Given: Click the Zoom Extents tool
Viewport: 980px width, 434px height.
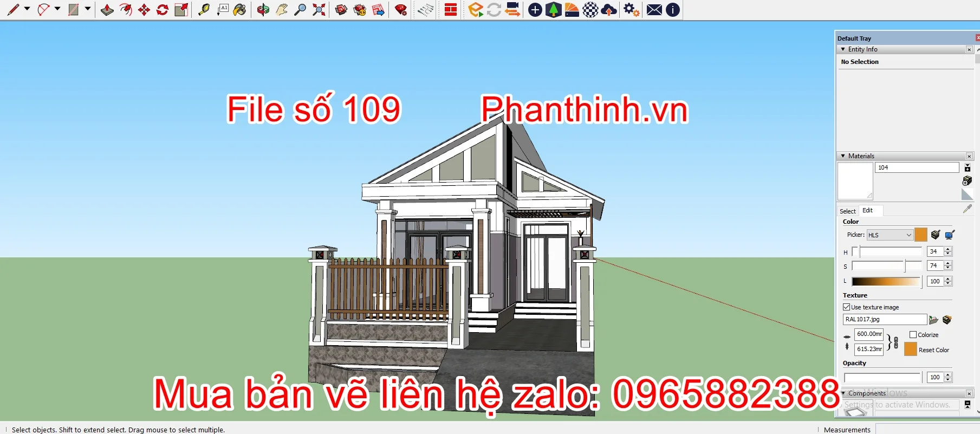Looking at the screenshot, I should [319, 9].
